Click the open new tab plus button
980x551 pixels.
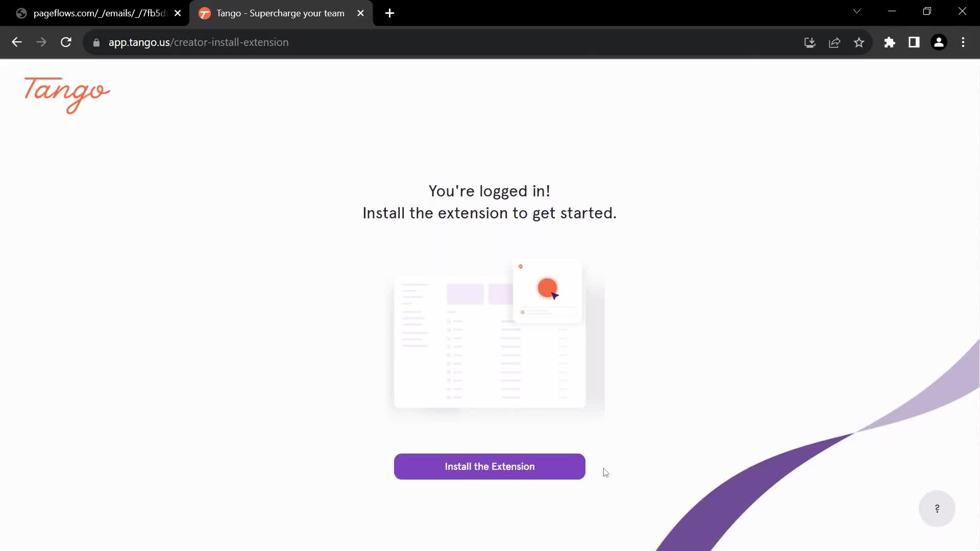[x=390, y=13]
